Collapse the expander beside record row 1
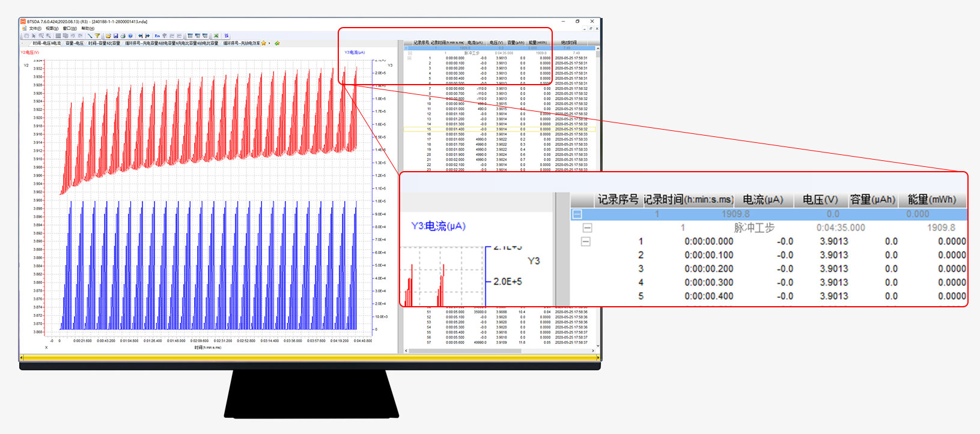Screen dimensions: 980x434 (x=410, y=58)
